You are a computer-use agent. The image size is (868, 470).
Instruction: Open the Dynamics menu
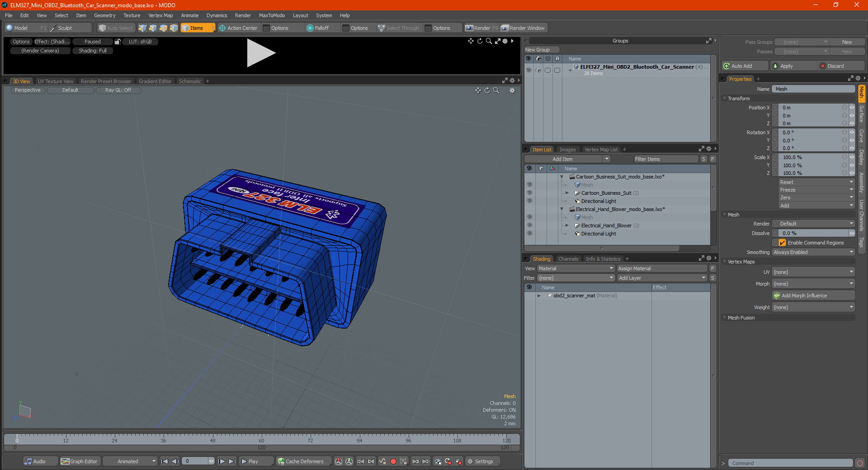[x=217, y=15]
